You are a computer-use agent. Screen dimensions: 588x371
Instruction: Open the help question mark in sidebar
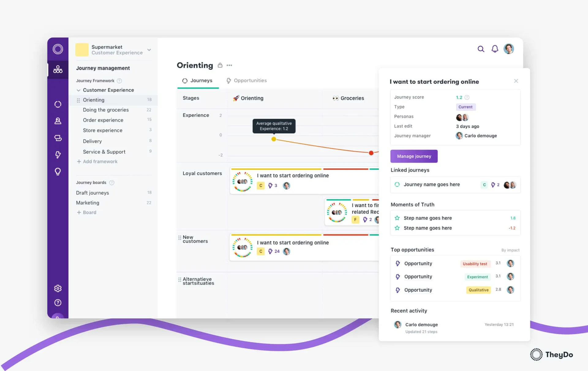[58, 303]
